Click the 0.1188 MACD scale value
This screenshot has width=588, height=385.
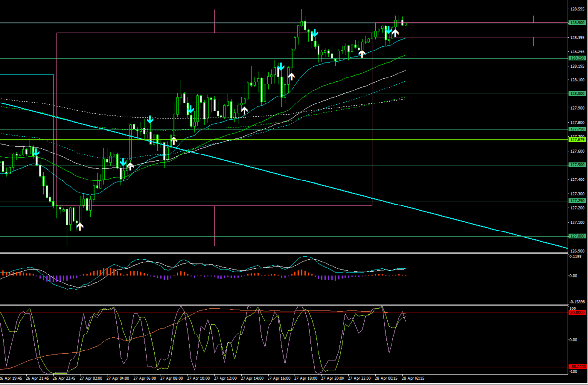(x=576, y=257)
